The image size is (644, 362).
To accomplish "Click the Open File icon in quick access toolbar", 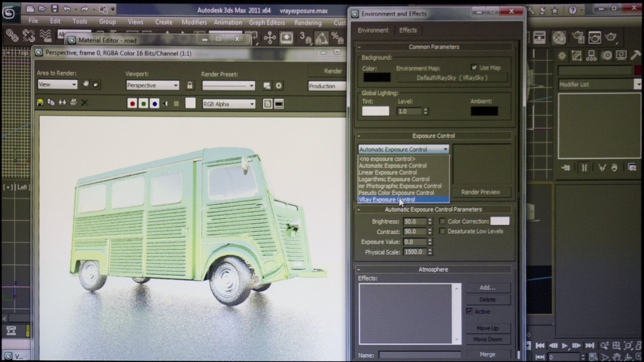I will click(42, 9).
